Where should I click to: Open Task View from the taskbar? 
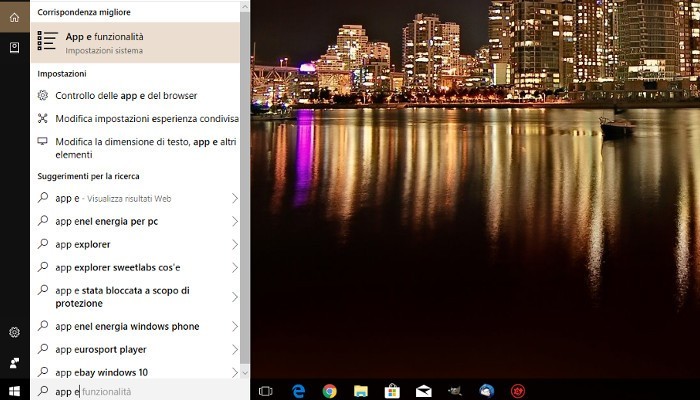coord(266,391)
